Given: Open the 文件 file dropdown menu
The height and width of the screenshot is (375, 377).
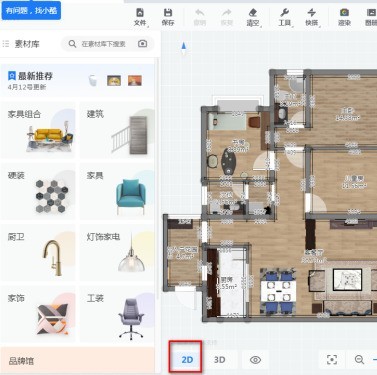Looking at the screenshot, I should pyautogui.click(x=140, y=17).
